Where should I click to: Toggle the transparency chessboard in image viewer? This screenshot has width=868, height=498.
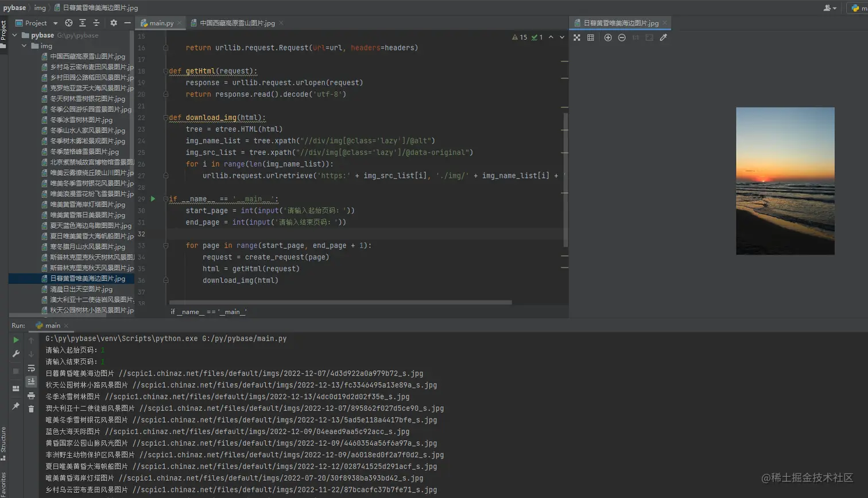(x=577, y=37)
